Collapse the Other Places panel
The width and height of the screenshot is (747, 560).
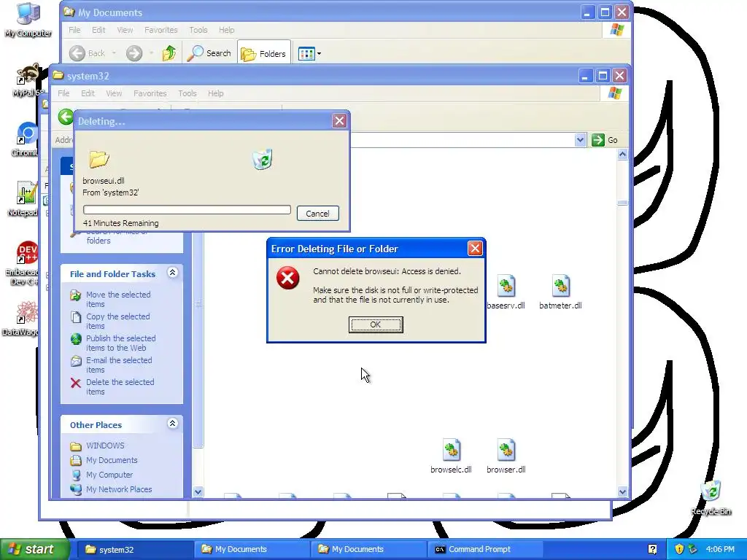(x=172, y=424)
